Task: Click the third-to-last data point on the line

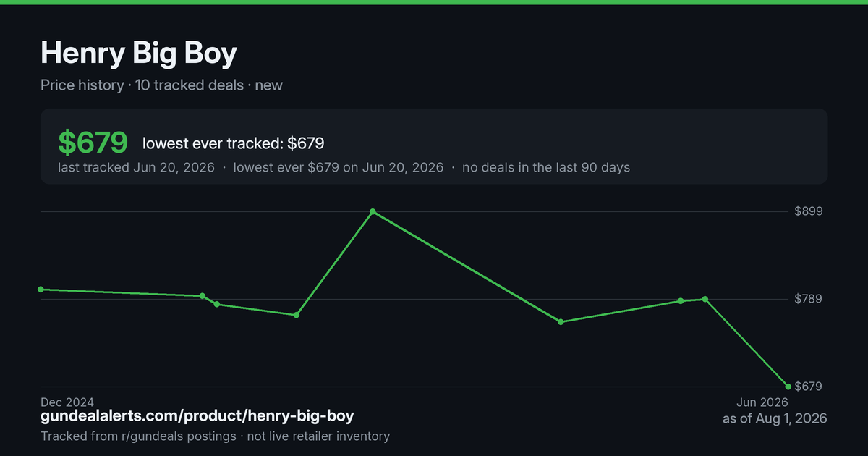Action: (681, 301)
